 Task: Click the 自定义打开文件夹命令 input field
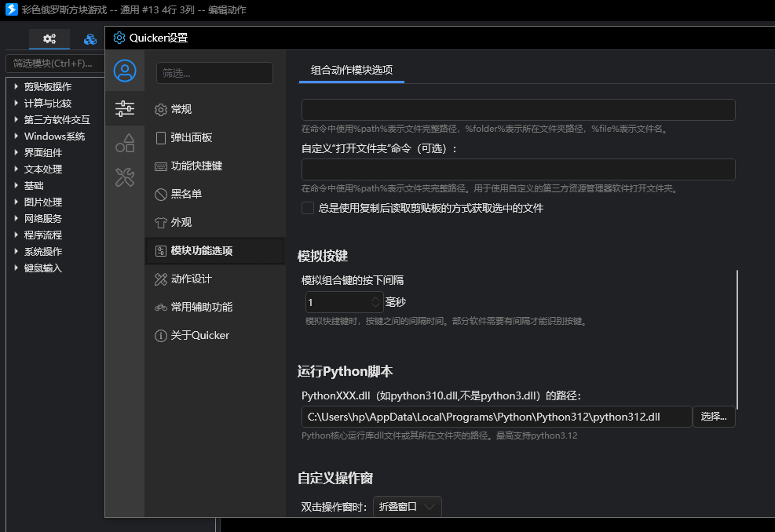click(x=518, y=169)
